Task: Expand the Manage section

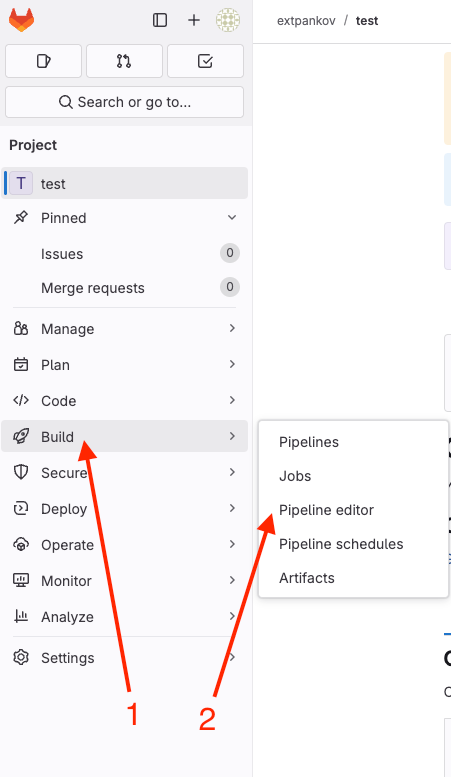Action: [x=124, y=329]
